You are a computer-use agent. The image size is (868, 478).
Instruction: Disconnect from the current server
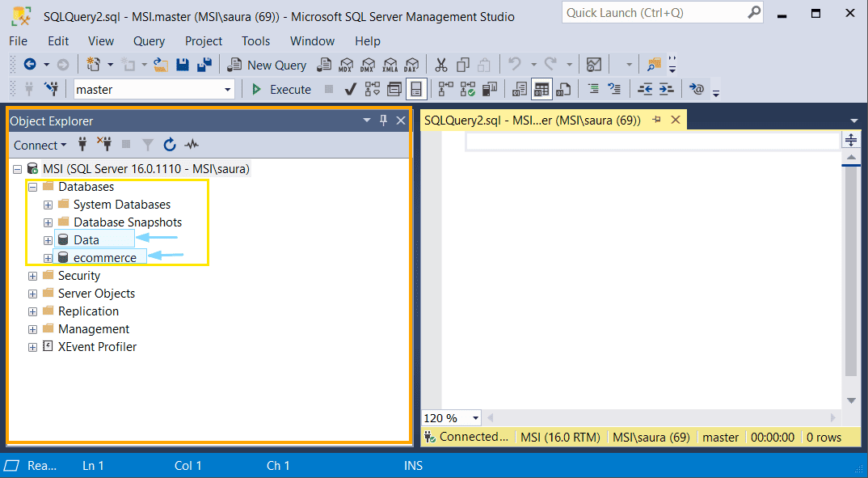click(104, 144)
